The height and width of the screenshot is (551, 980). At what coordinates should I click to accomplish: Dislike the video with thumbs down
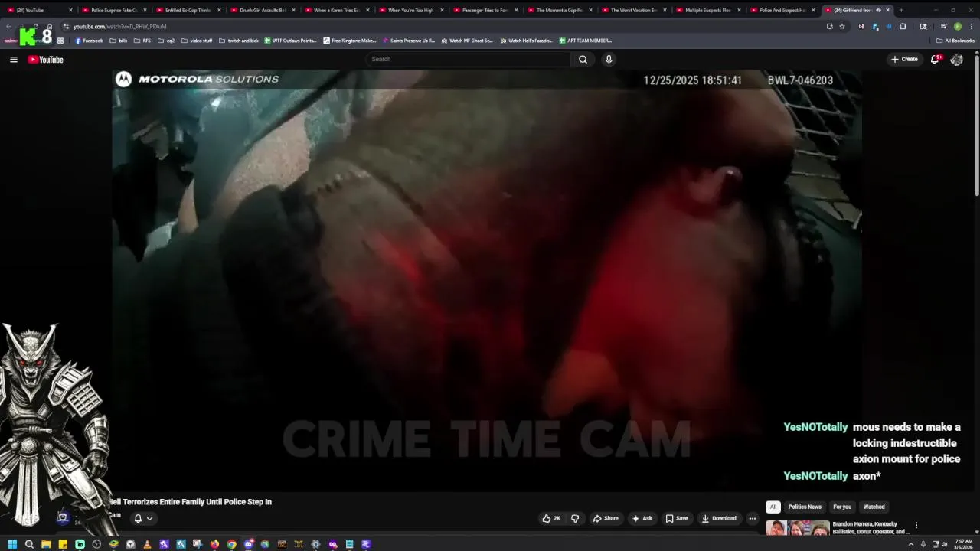[575, 518]
